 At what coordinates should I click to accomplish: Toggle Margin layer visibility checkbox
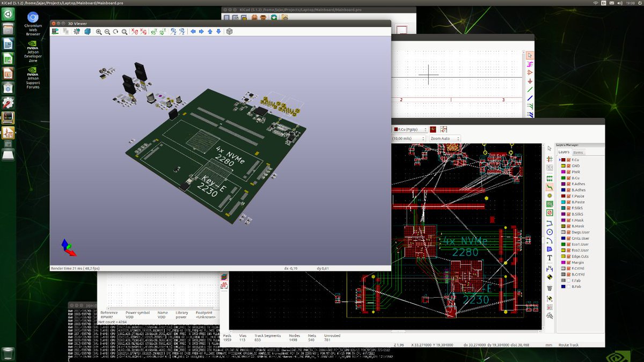point(569,262)
